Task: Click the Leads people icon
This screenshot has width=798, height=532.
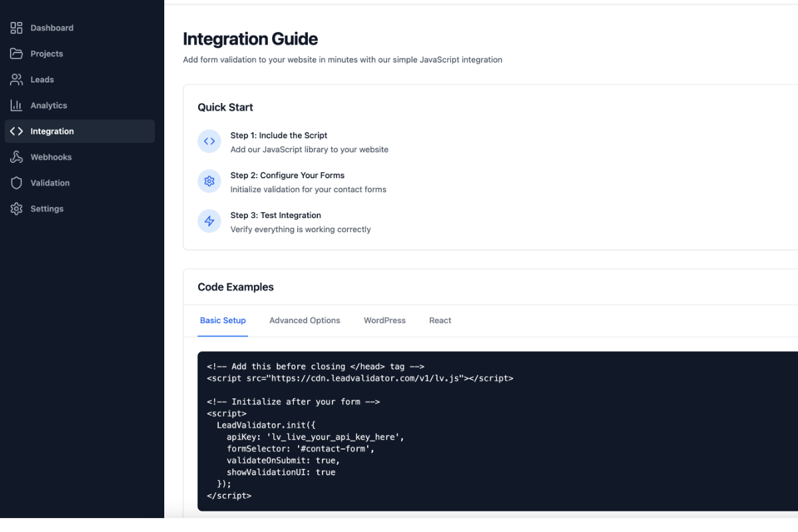Action: click(17, 80)
